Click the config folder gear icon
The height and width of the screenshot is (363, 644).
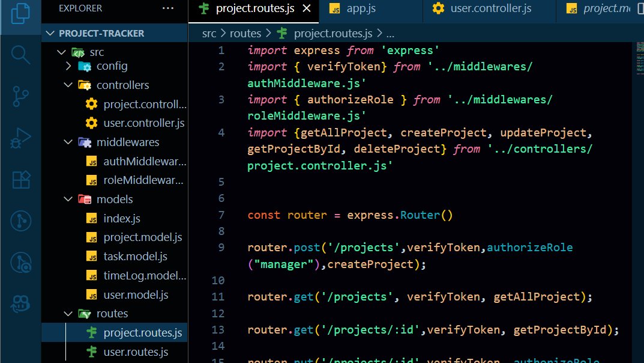click(85, 66)
